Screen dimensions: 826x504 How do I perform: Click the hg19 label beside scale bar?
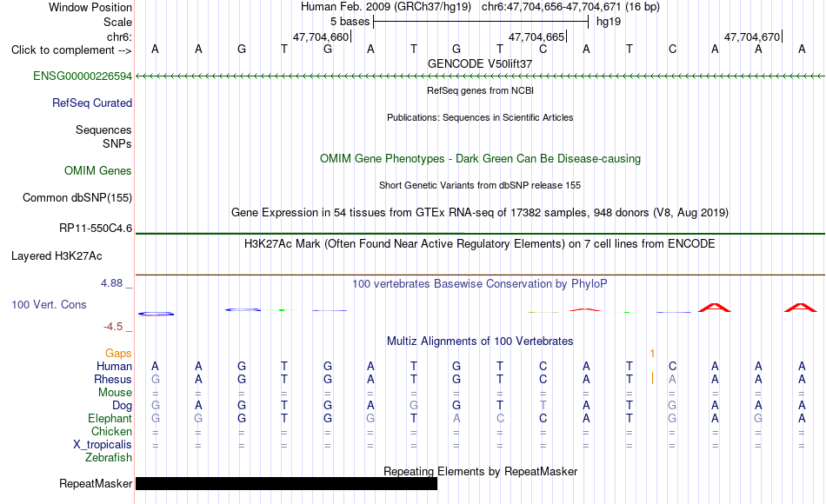609,22
